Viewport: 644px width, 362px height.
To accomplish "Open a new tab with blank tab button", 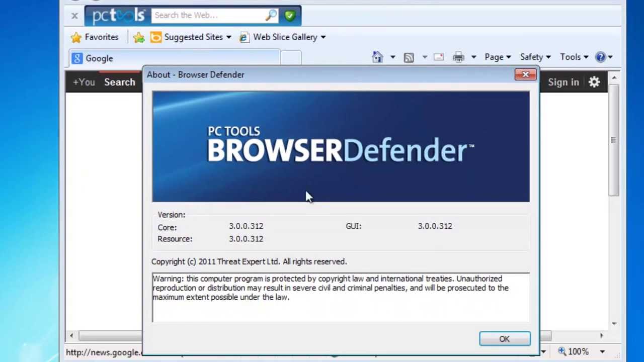I will coord(291,58).
